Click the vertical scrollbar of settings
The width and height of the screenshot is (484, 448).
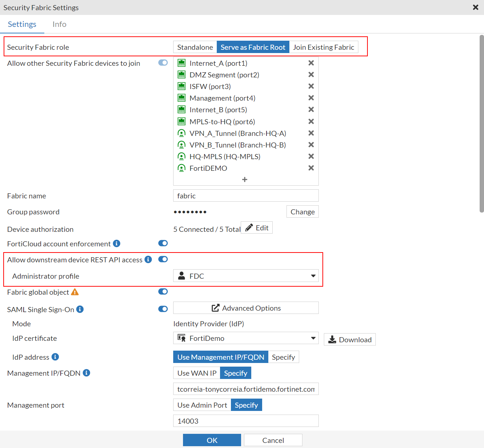[481, 124]
